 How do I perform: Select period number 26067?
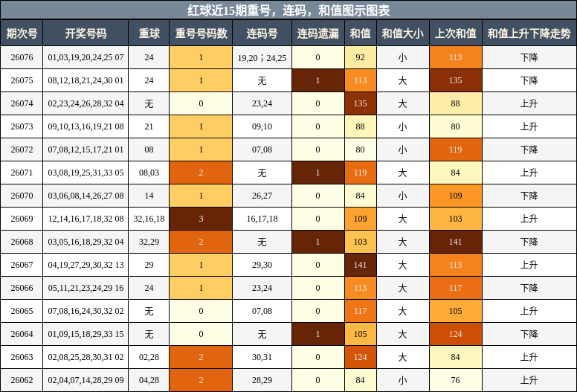click(x=22, y=265)
